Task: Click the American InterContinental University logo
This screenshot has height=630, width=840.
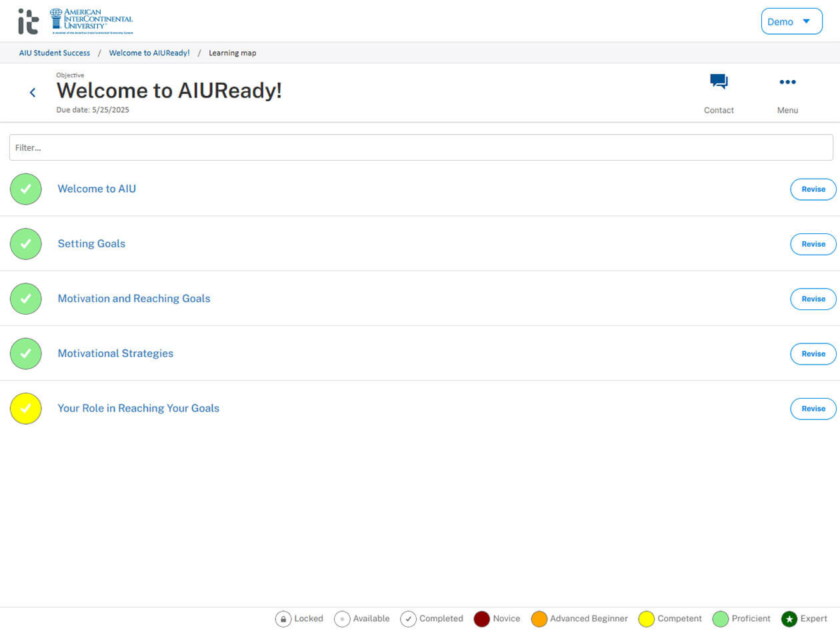Action: [92, 21]
